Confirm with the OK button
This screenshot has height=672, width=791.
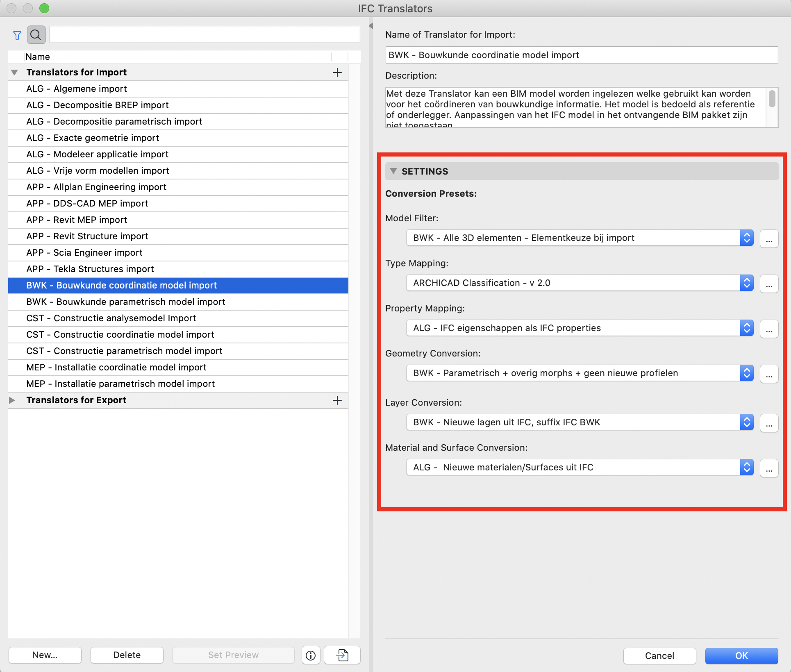point(741,656)
